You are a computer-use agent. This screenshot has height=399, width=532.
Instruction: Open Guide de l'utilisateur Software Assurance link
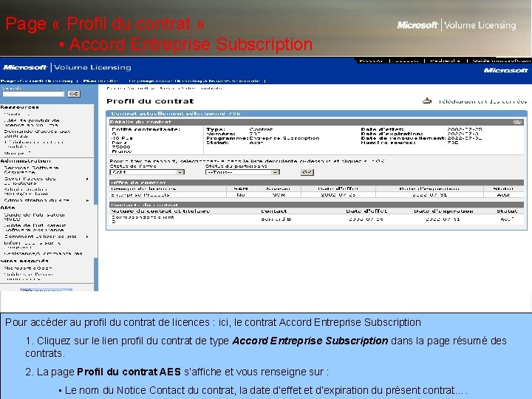35,228
